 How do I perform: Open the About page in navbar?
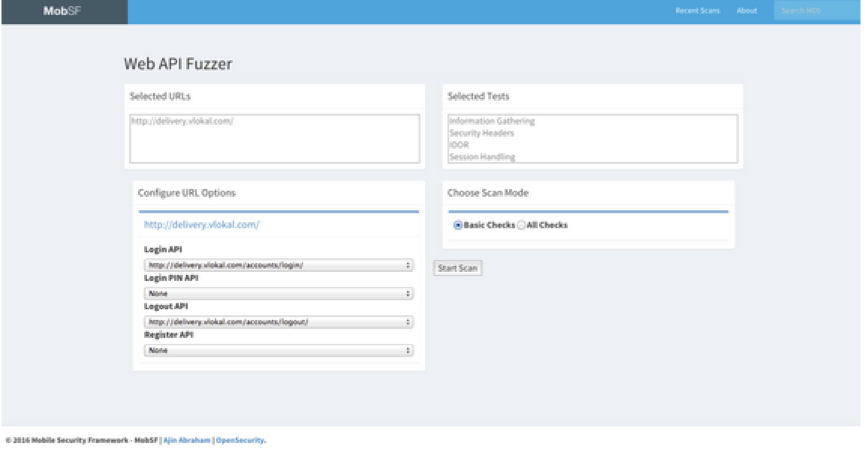pyautogui.click(x=746, y=11)
